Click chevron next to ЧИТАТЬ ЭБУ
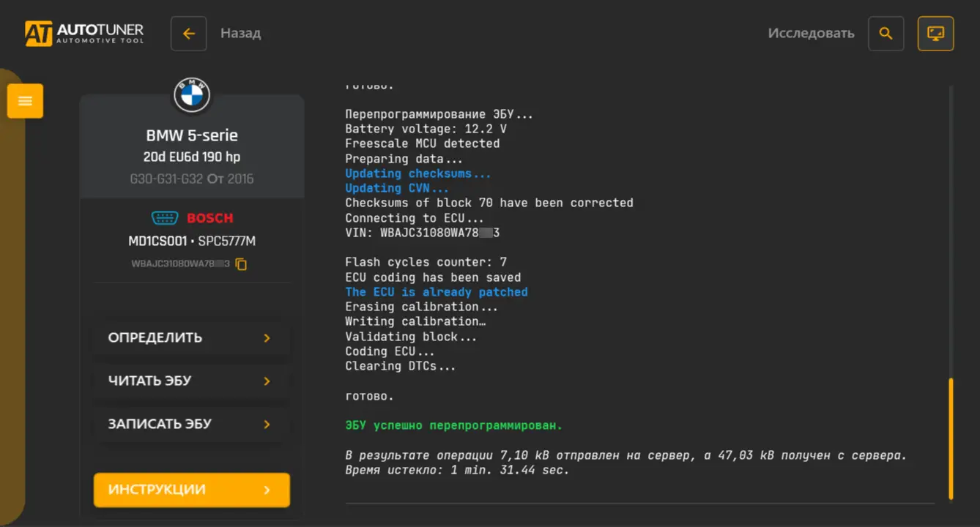980x527 pixels. pos(267,381)
